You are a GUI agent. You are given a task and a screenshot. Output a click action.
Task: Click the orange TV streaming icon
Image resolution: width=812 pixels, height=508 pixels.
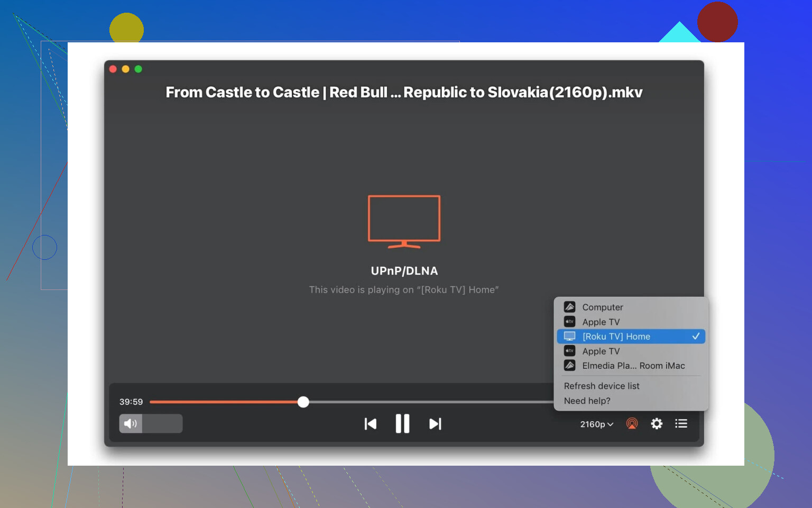(x=404, y=222)
